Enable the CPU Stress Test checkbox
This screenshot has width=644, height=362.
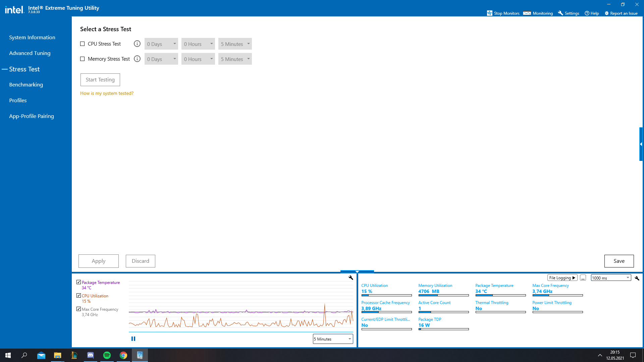[x=83, y=44]
